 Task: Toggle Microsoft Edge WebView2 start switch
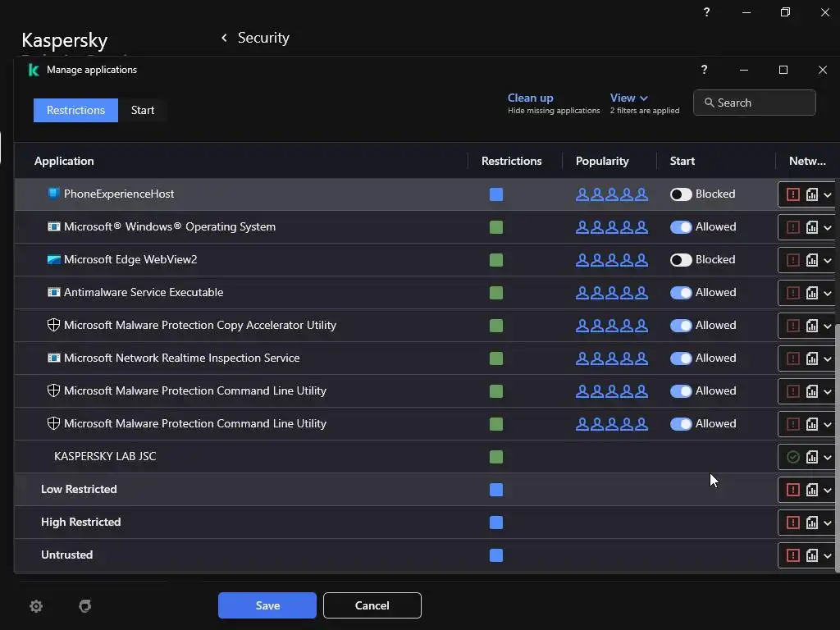[x=681, y=260]
